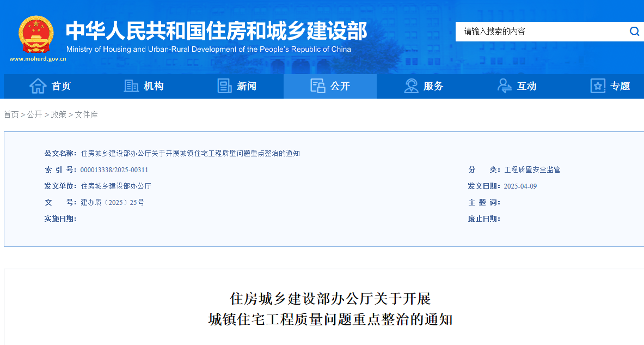Open the 机构 navigation tab
Screen dimensions: 644x345
coord(144,86)
